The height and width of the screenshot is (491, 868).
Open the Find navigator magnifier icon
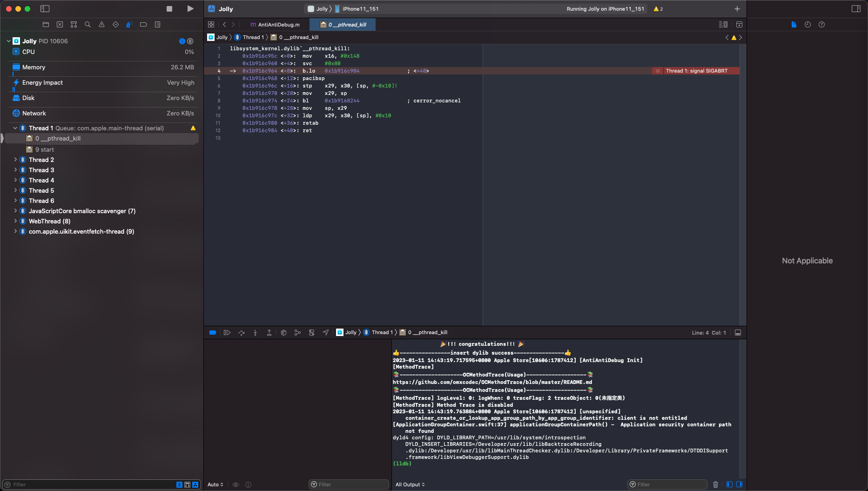87,25
